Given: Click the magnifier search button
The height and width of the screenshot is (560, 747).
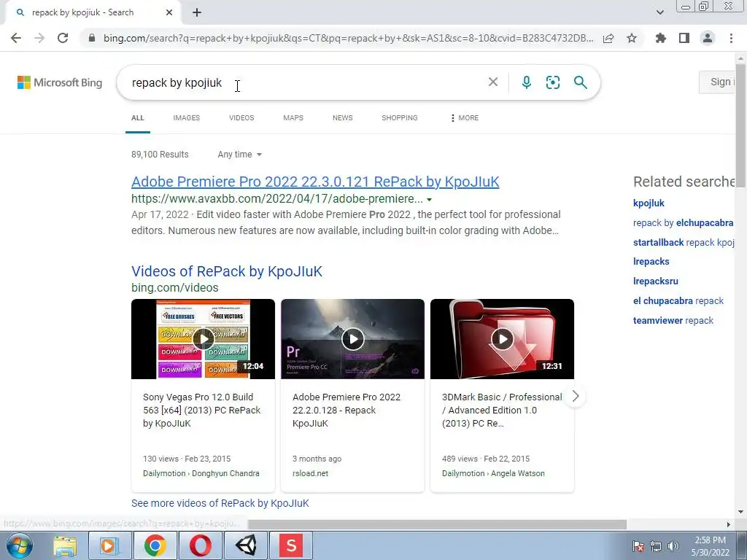Looking at the screenshot, I should 580,82.
